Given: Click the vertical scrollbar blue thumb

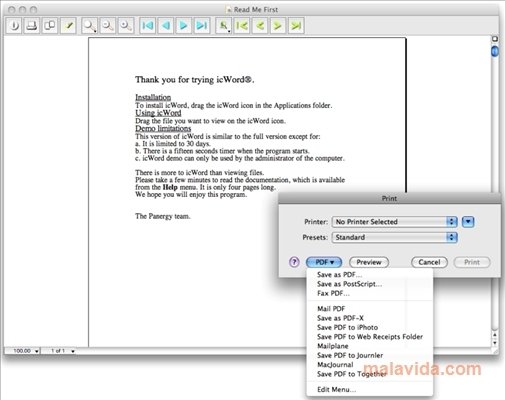Looking at the screenshot, I should point(495,51).
